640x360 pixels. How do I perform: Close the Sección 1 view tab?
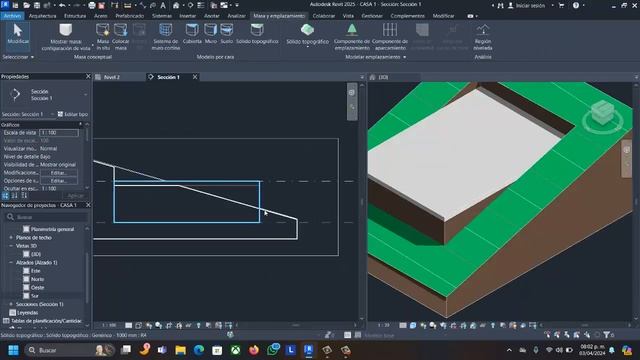click(195, 77)
